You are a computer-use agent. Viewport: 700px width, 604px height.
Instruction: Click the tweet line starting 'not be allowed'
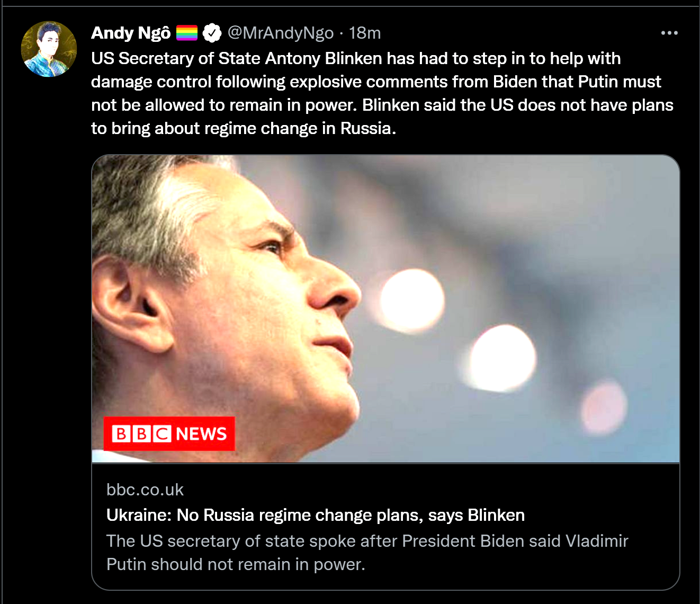click(382, 105)
